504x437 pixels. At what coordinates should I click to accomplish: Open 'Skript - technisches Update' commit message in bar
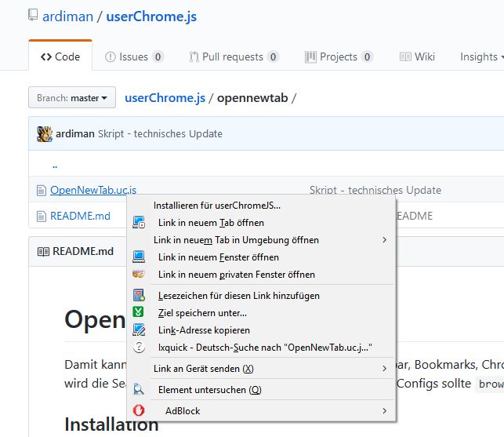(x=160, y=133)
